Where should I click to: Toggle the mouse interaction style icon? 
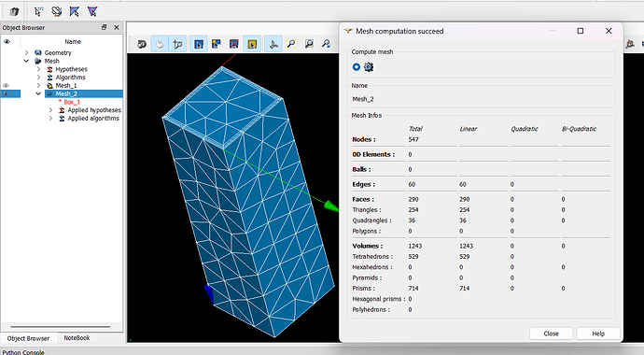click(160, 44)
